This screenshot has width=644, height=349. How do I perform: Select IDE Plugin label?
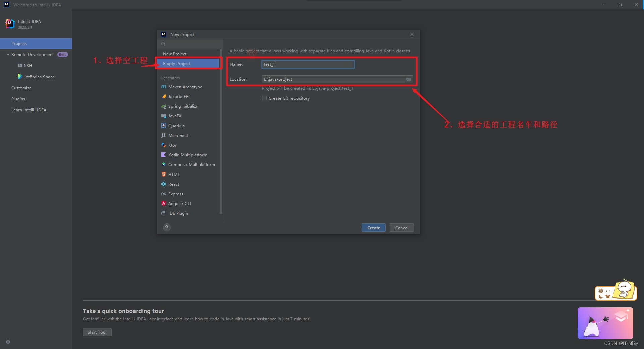(x=178, y=213)
